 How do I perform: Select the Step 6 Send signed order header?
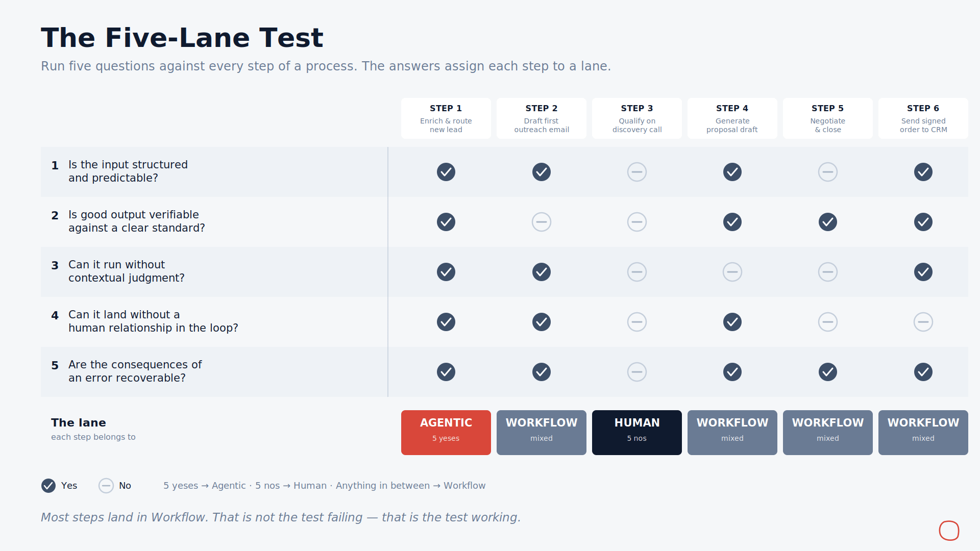(x=923, y=118)
